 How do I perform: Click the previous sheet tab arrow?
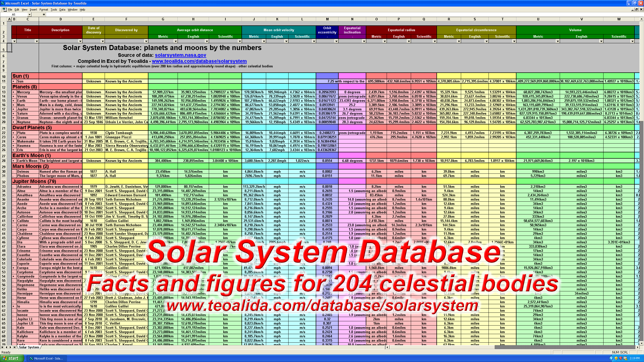pos(6,347)
